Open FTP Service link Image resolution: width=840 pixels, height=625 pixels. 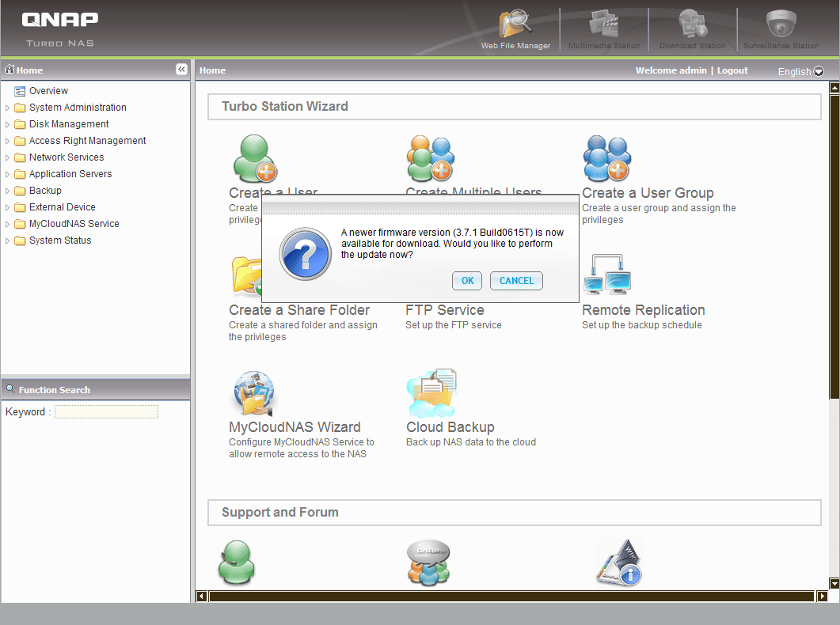point(445,310)
